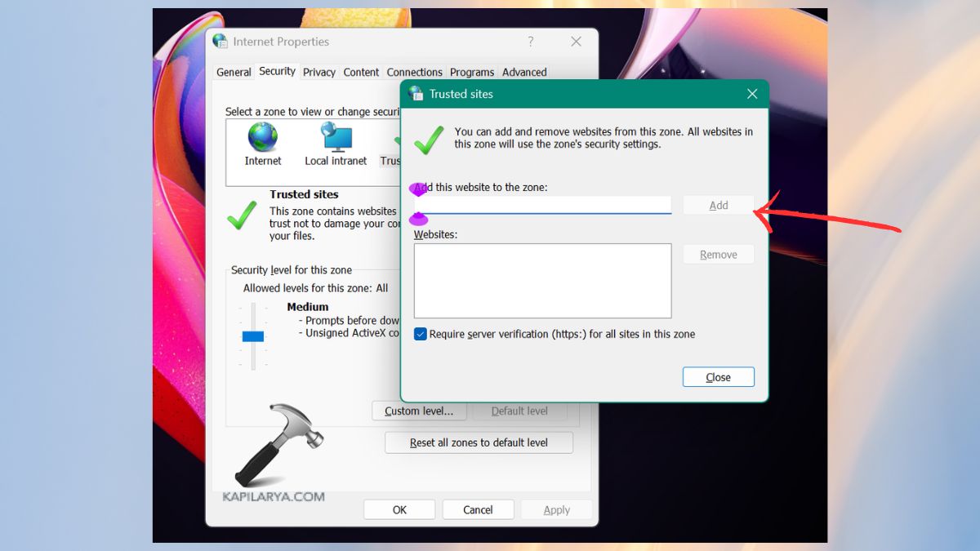
Task: Click the Trusted sites dialog title bar icon
Action: point(418,94)
